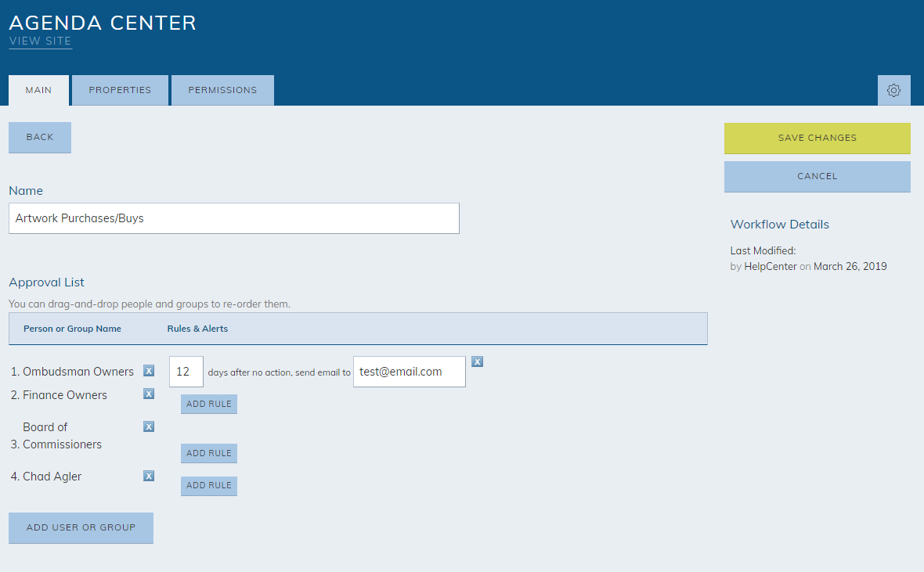This screenshot has height=572, width=924.
Task: Save changes to the workflow
Action: point(818,138)
